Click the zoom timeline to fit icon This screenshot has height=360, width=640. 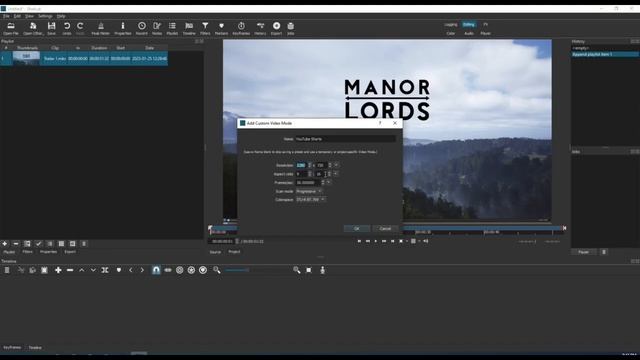click(309, 270)
